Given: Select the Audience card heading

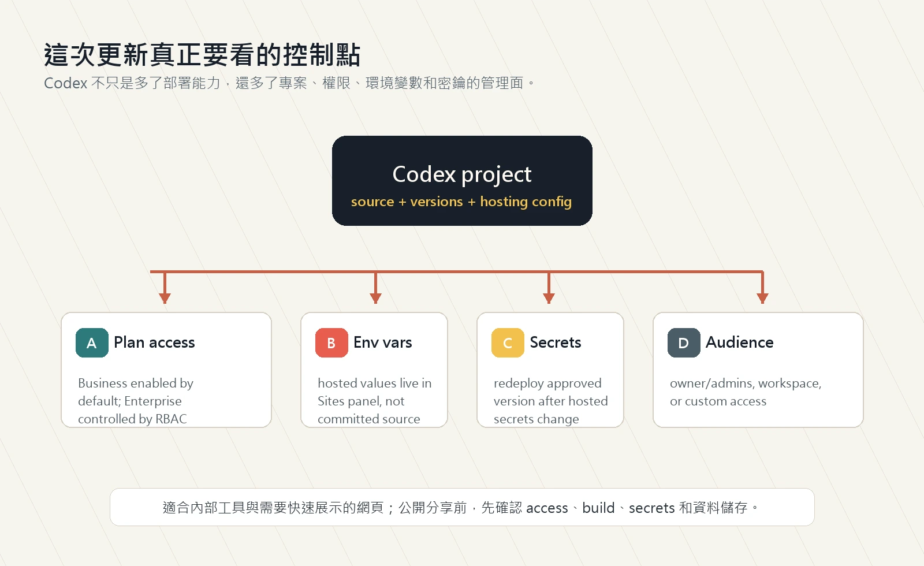Looking at the screenshot, I should click(739, 342).
